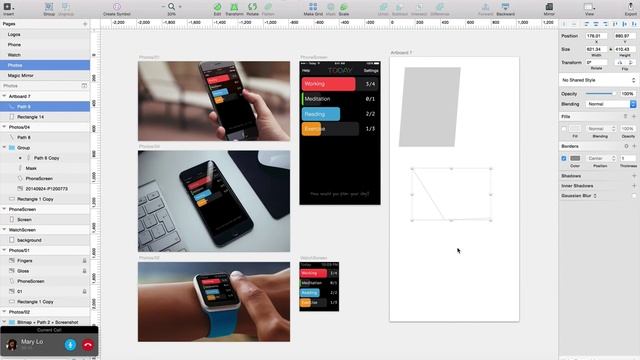The width and height of the screenshot is (640, 360).
Task: Click the Create Symbol icon
Action: point(117,7)
